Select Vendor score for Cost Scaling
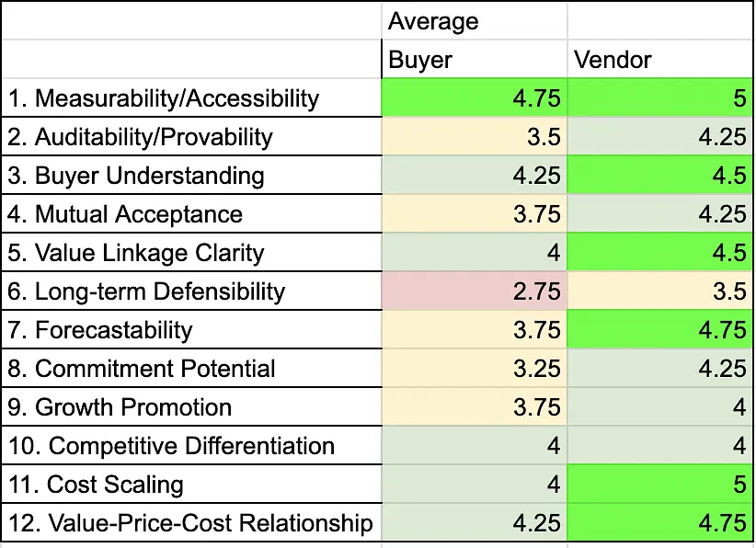This screenshot has width=756, height=548. pyautogui.click(x=659, y=485)
